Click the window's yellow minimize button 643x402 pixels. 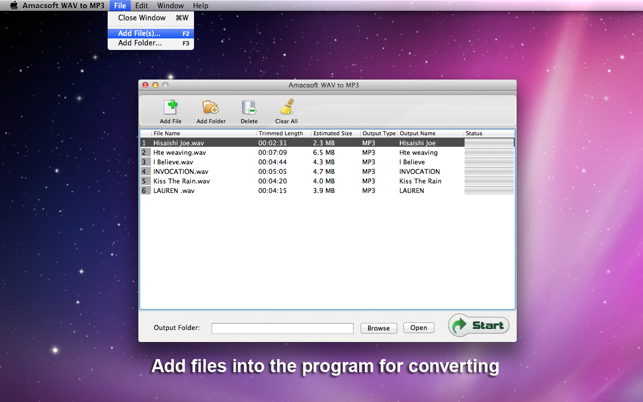coord(155,85)
